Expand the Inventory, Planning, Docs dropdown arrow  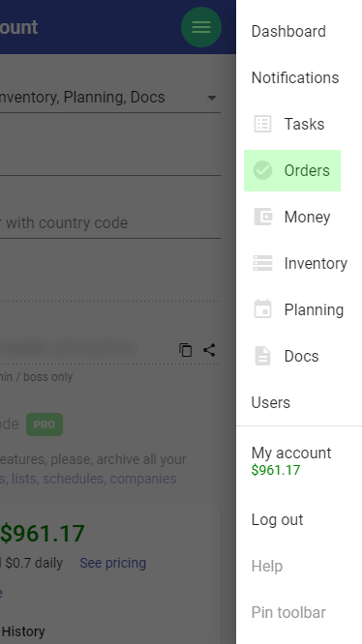tap(212, 98)
